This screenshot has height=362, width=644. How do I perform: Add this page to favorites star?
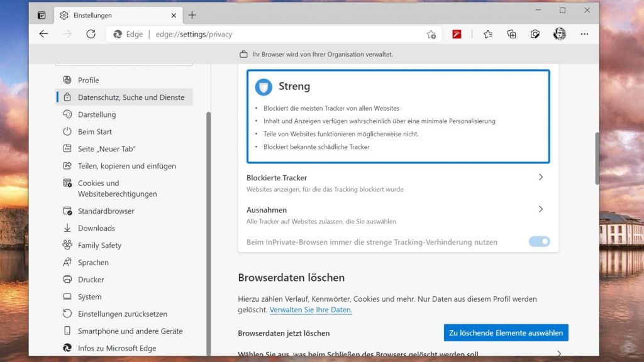(x=431, y=35)
